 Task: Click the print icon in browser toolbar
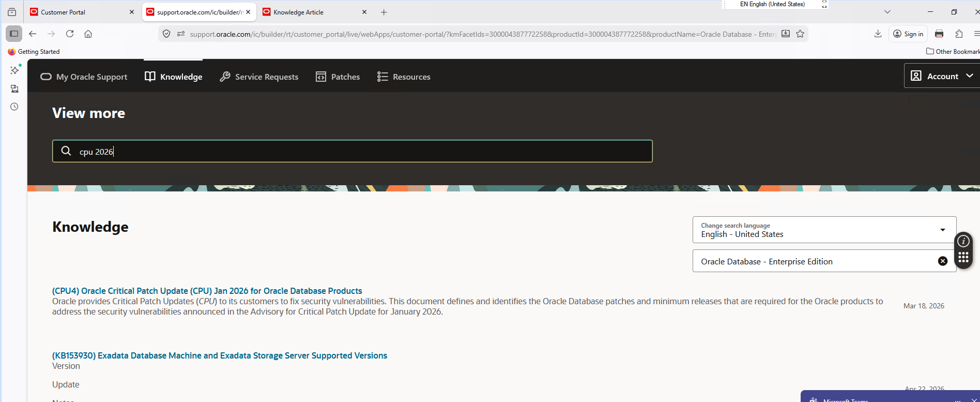click(x=939, y=34)
